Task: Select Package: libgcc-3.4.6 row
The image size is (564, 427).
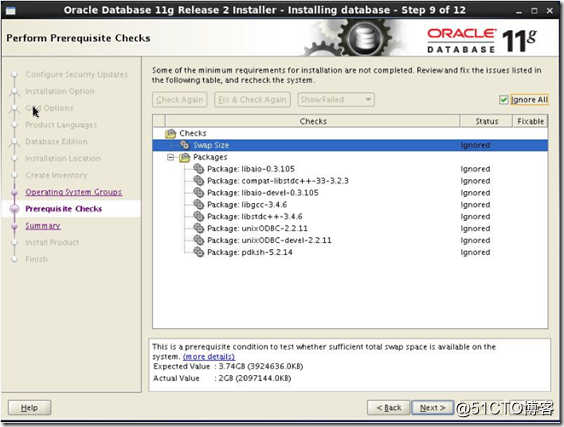Action: pyautogui.click(x=350, y=205)
